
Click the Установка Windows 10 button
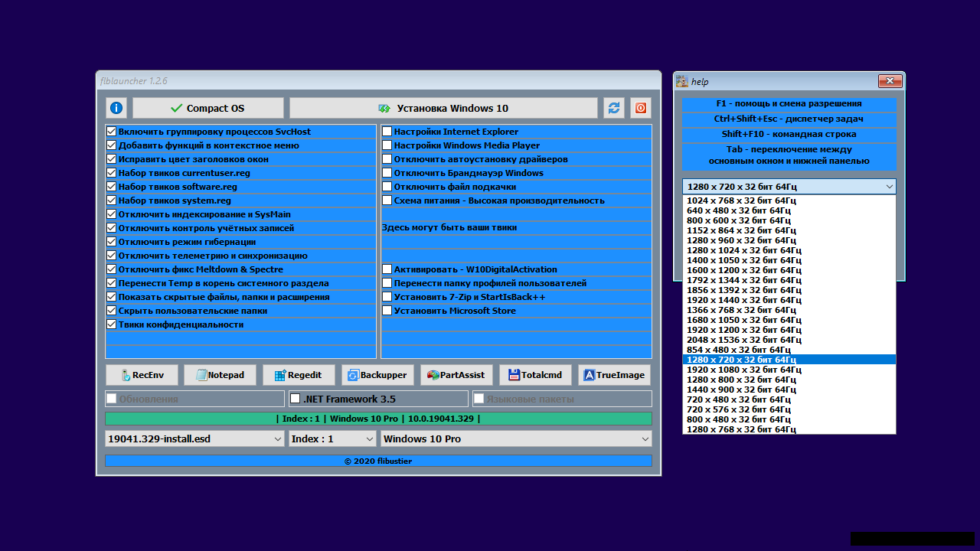coord(443,108)
